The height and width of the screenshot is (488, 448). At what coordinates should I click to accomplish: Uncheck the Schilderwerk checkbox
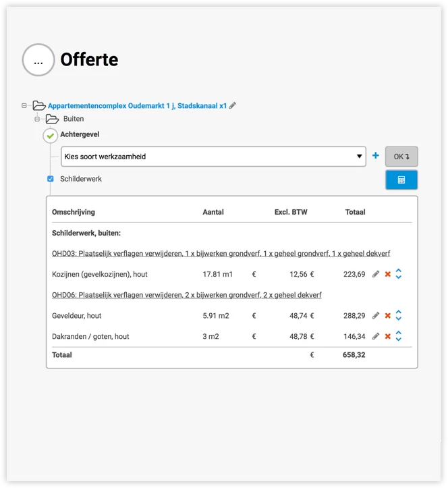click(51, 179)
